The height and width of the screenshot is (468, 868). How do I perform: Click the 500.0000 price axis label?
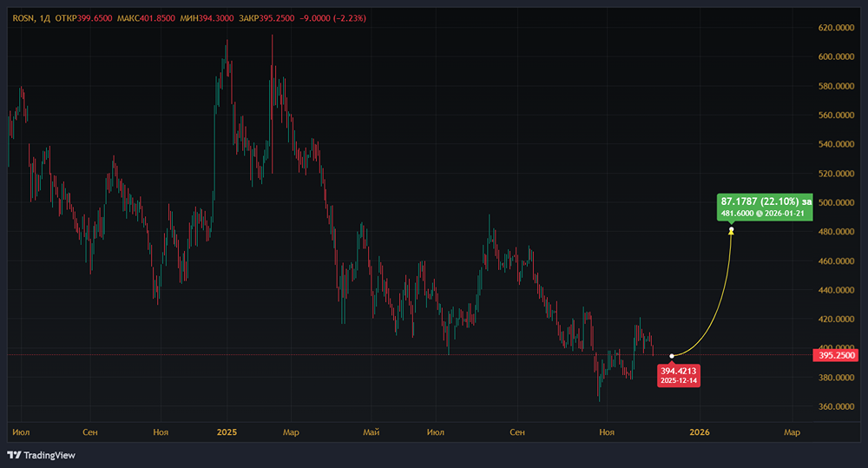click(836, 202)
